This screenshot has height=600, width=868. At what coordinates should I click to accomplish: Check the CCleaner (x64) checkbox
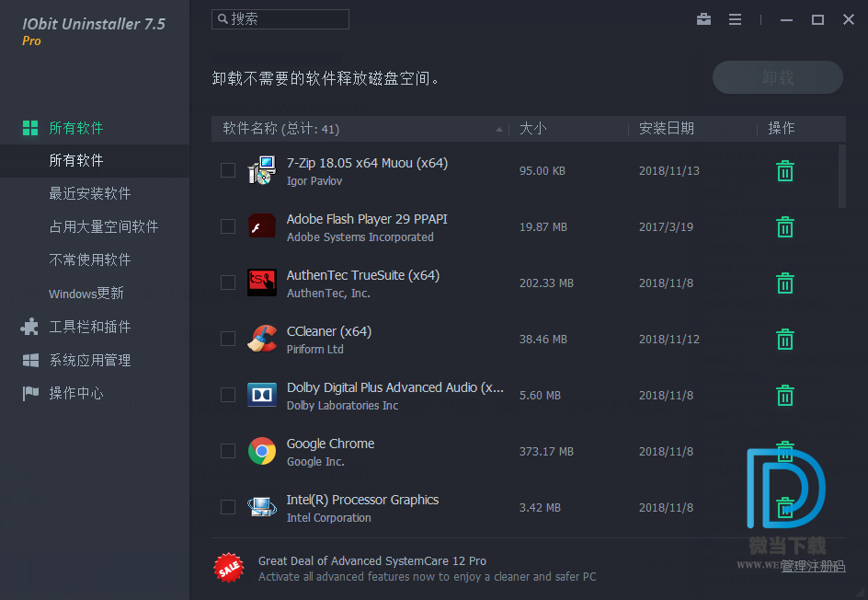(228, 339)
